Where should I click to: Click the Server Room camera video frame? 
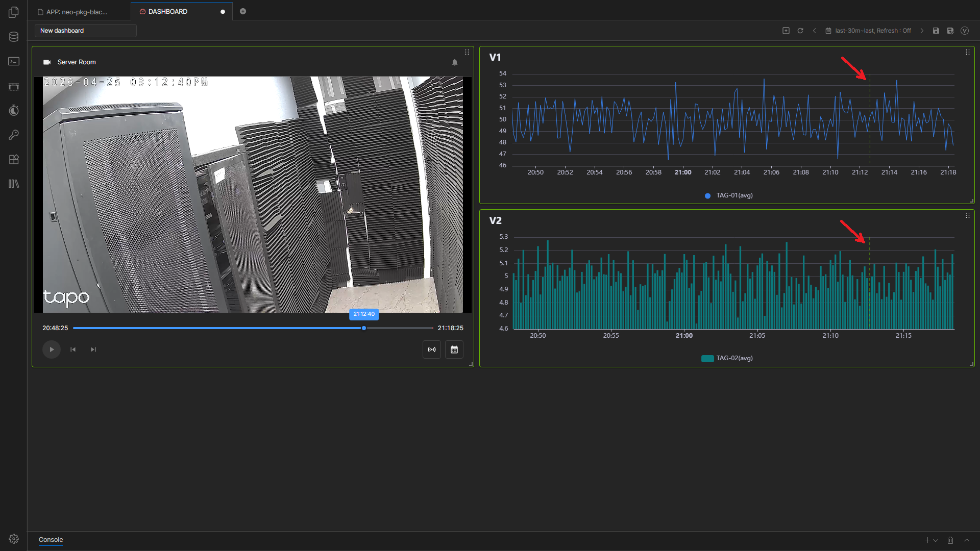[x=253, y=194]
